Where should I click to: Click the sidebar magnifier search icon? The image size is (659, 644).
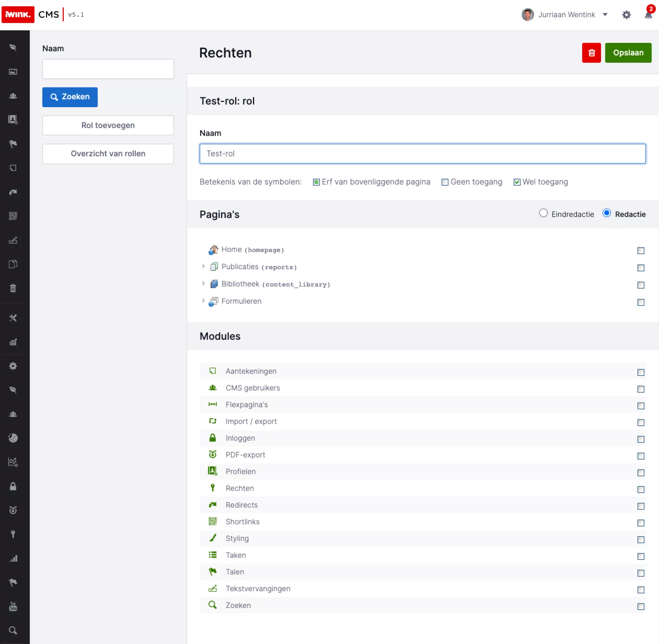pos(13,630)
